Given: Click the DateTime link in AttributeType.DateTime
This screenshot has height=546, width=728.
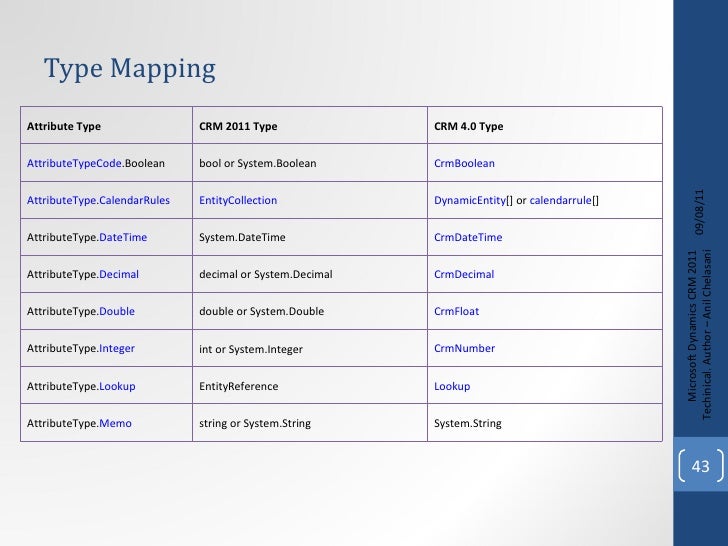Looking at the screenshot, I should [x=123, y=237].
